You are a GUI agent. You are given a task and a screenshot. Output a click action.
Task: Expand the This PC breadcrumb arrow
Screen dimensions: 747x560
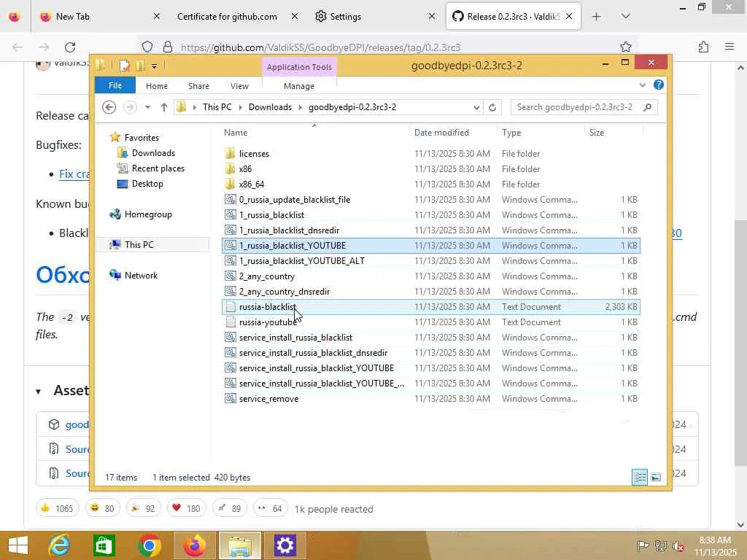240,108
